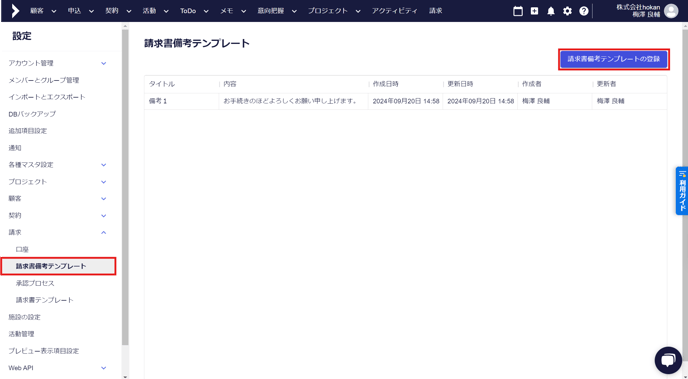Click 請求書備考テンプレートの登録 button
The height and width of the screenshot is (379, 688).
point(613,59)
